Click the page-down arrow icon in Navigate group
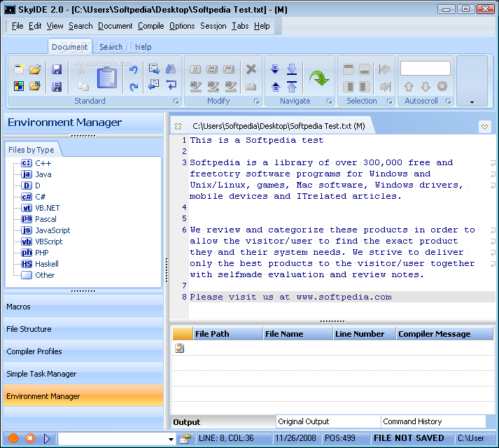 274,69
